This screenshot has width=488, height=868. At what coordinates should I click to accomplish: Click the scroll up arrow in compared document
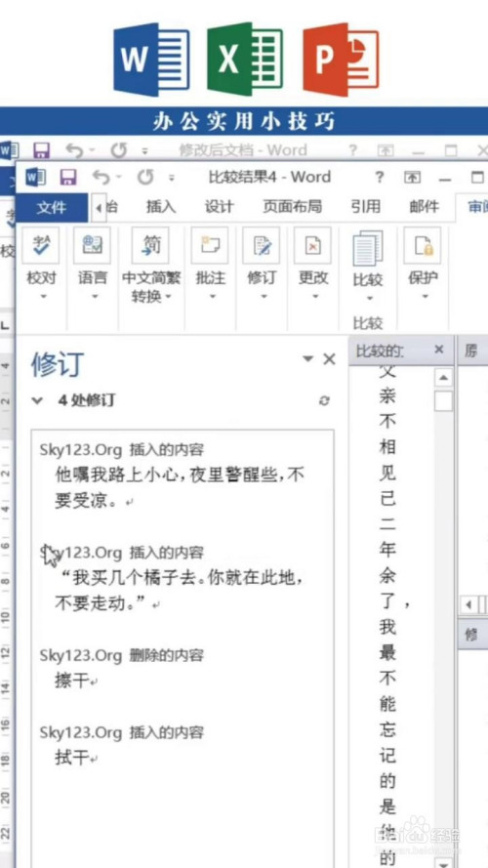(443, 379)
